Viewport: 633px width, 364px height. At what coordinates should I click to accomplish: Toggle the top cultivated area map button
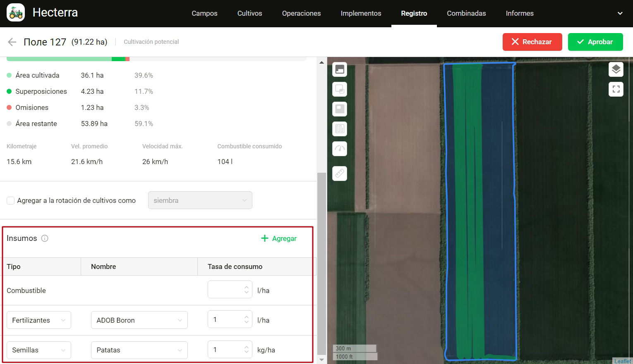340,69
